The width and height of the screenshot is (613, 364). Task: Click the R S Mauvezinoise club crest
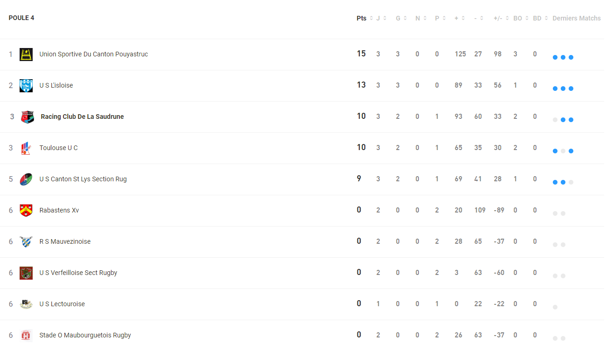pos(26,242)
